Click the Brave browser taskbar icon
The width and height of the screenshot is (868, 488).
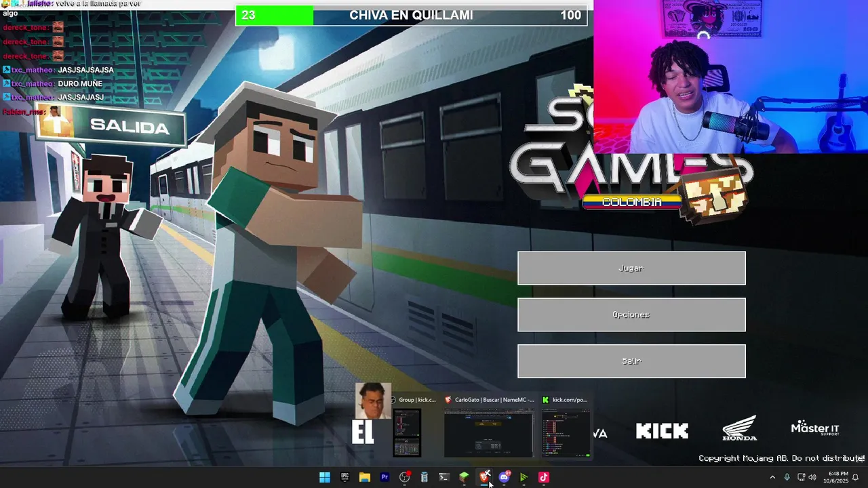[x=484, y=477]
